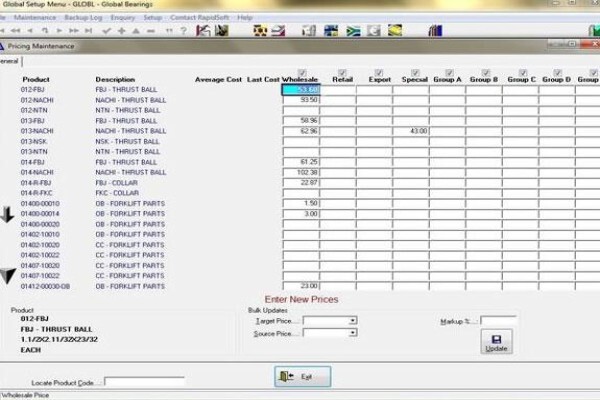This screenshot has height=400, width=600.
Task: Click the checkmark save icon in toolbar
Action: 107,31
